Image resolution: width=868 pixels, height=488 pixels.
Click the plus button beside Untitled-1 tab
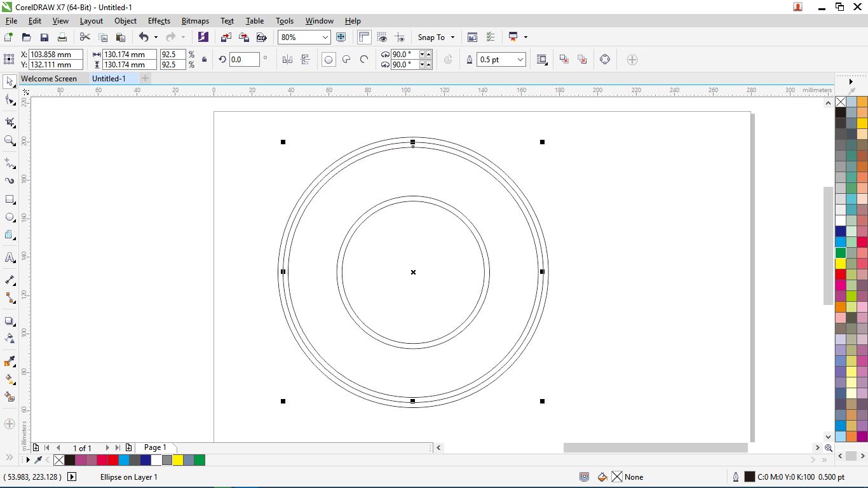click(146, 79)
